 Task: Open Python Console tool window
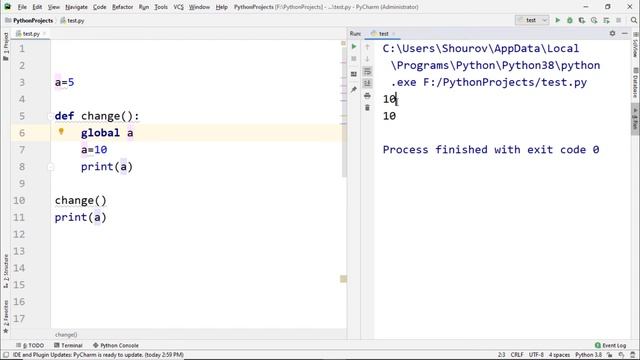pyautogui.click(x=116, y=345)
